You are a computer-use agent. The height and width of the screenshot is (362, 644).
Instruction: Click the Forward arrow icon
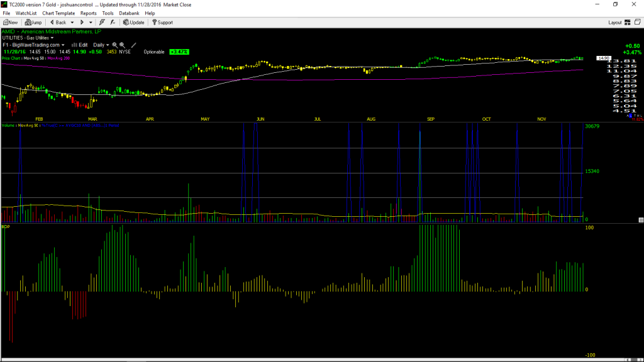coord(82,23)
